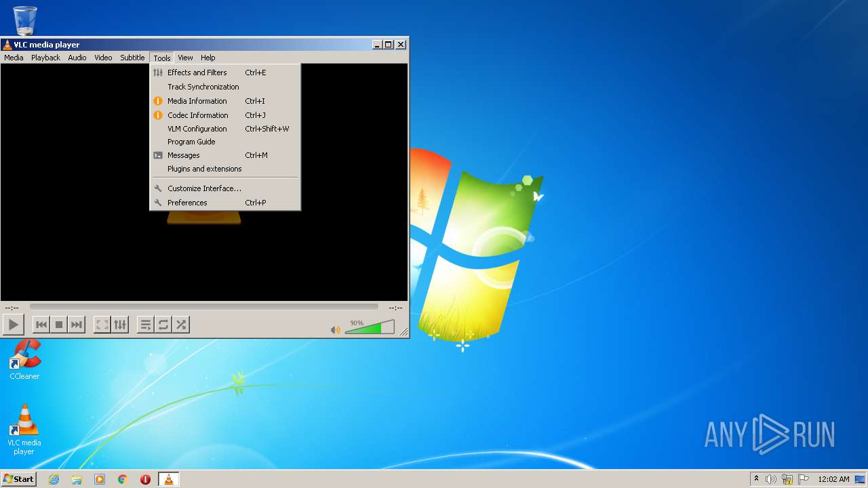Viewport: 868px width, 488px height.
Task: Open the Audio menu
Action: [77, 58]
